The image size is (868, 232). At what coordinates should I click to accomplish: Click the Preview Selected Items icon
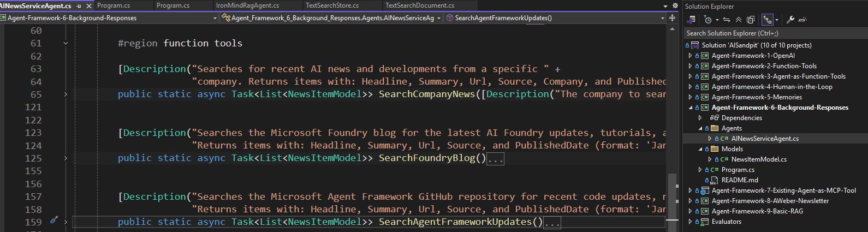point(802,20)
